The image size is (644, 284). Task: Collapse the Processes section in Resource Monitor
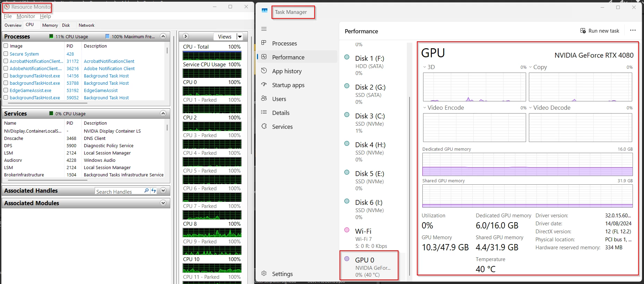click(163, 36)
